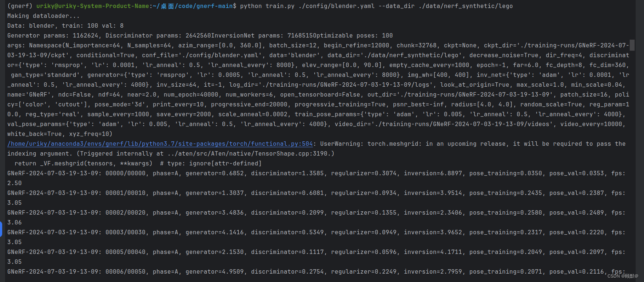644x282 pixels.
Task: Click the prompt 'uriky@uriky-System-Product-Name'
Action: pos(93,6)
